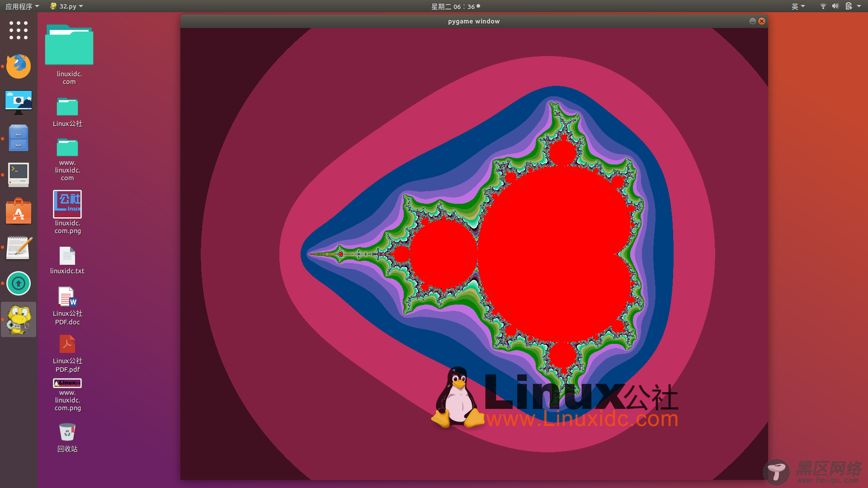This screenshot has width=868, height=488.
Task: Open the screenshot tool in the dock
Action: [x=19, y=102]
